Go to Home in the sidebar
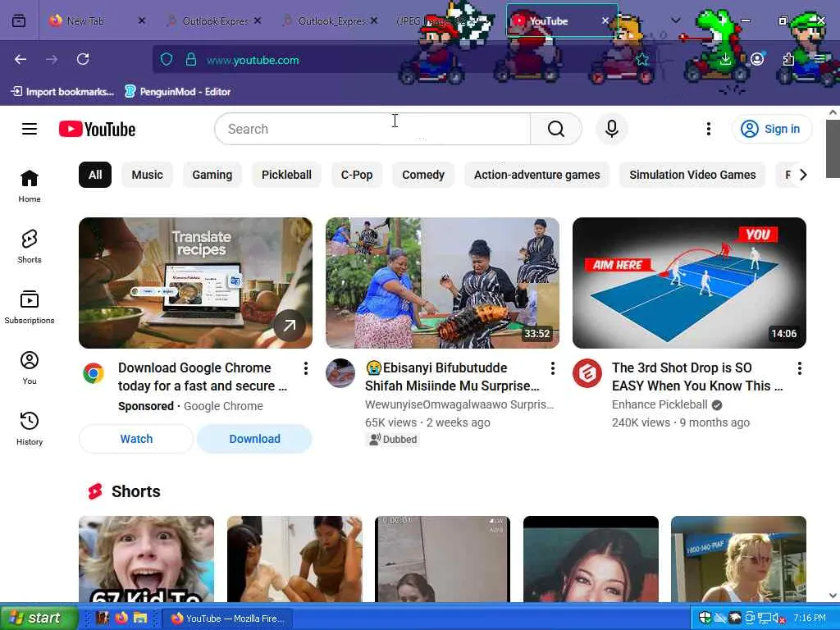The height and width of the screenshot is (630, 840). (x=30, y=186)
